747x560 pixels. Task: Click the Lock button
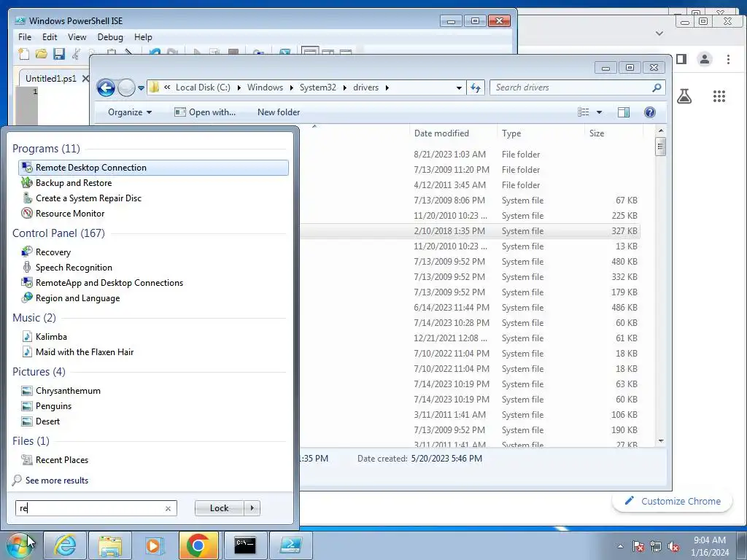point(219,508)
